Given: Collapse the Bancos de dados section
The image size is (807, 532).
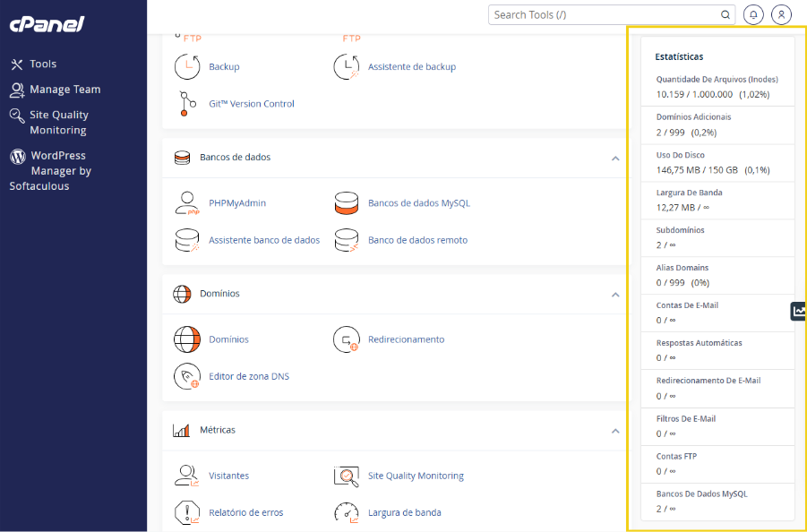Looking at the screenshot, I should click(615, 158).
